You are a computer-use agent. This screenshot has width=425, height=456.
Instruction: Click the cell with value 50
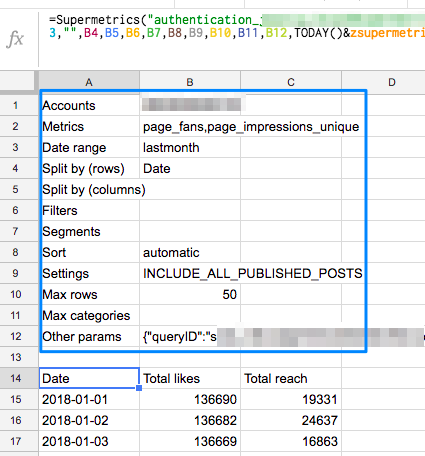point(190,295)
